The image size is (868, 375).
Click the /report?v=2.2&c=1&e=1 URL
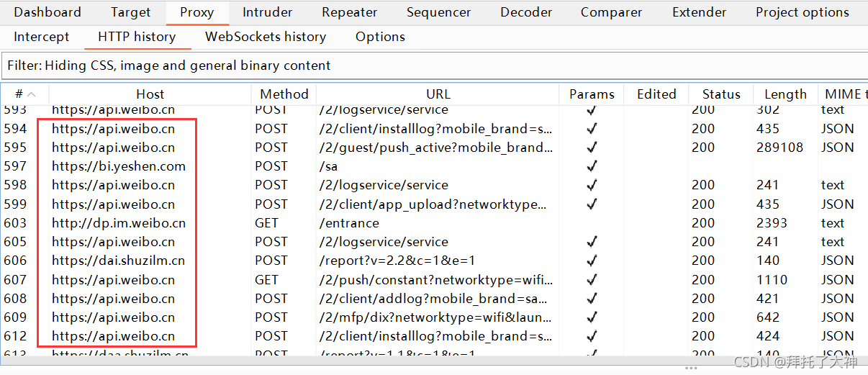tap(397, 261)
